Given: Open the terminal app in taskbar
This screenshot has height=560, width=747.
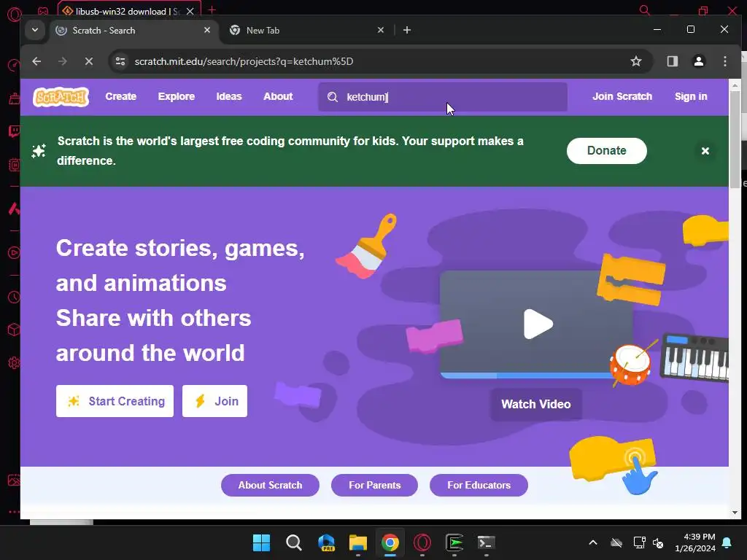Looking at the screenshot, I should [x=487, y=542].
